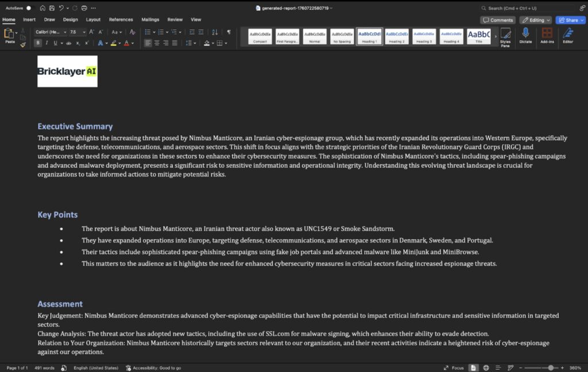Screen dimensions: 588x372
Task: Toggle the AutoSave switch
Action: click(x=29, y=8)
